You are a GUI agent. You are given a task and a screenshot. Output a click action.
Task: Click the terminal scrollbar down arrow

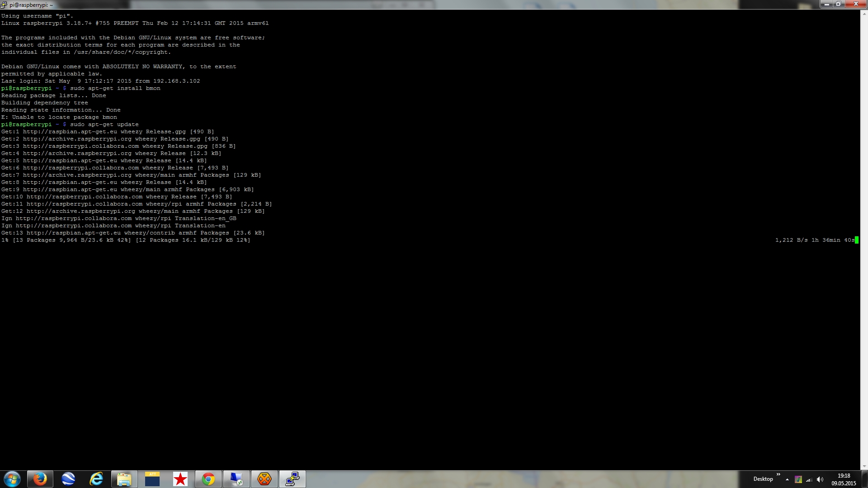click(864, 466)
